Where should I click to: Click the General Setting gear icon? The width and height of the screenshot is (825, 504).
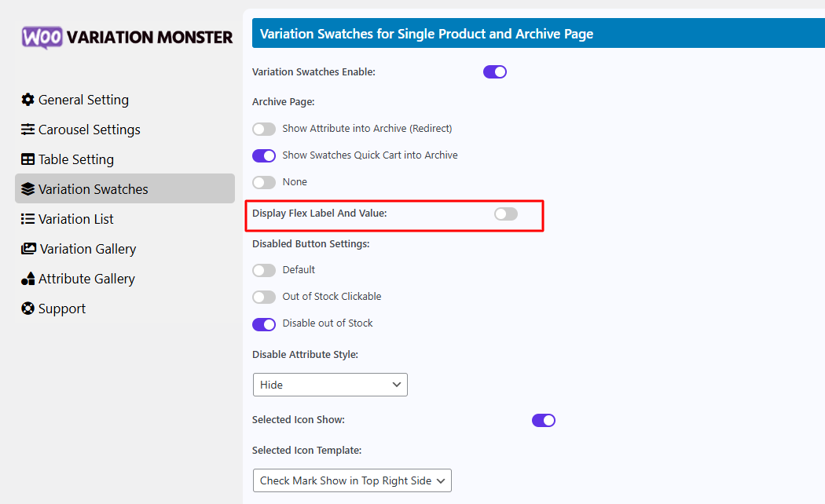coord(28,100)
